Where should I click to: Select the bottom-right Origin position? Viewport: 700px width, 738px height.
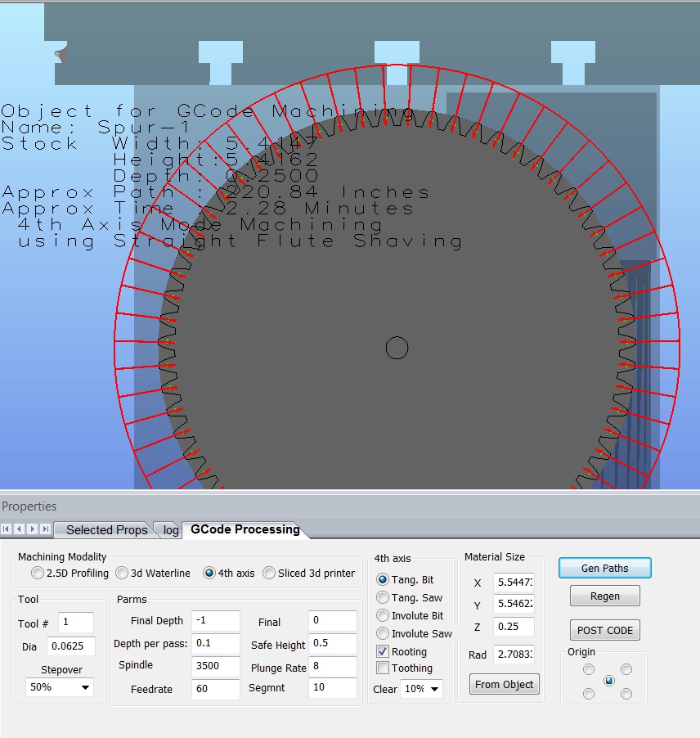point(626,694)
